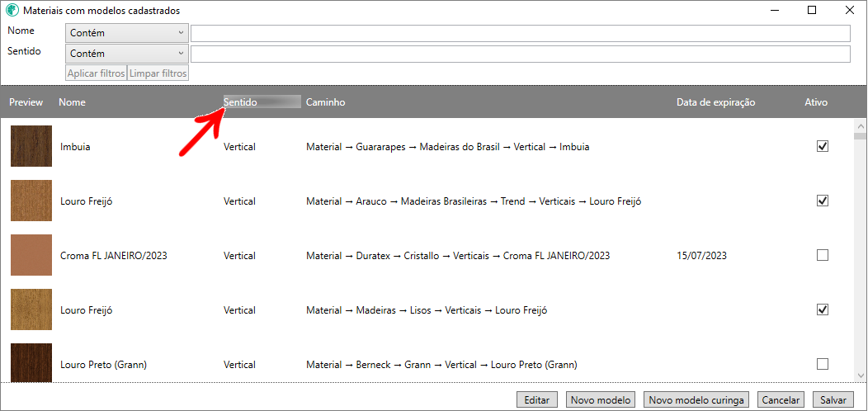Image resolution: width=868 pixels, height=411 pixels.
Task: Click the list scrollbar down arrow
Action: (x=860, y=376)
